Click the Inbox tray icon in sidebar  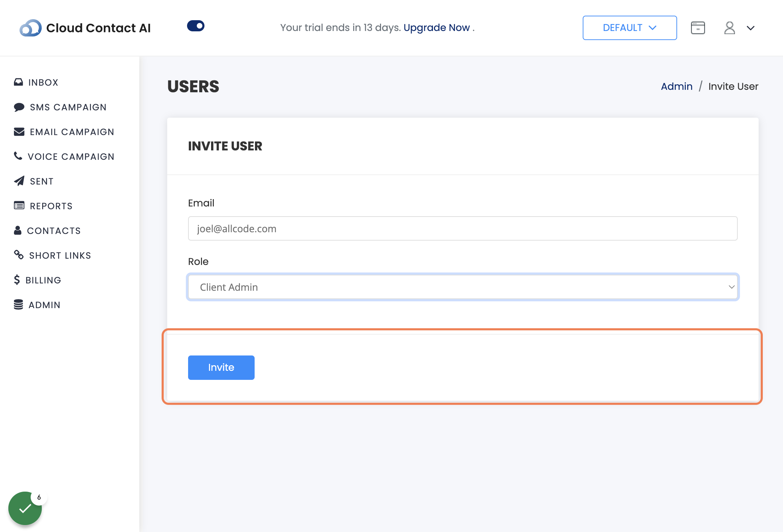pyautogui.click(x=18, y=82)
